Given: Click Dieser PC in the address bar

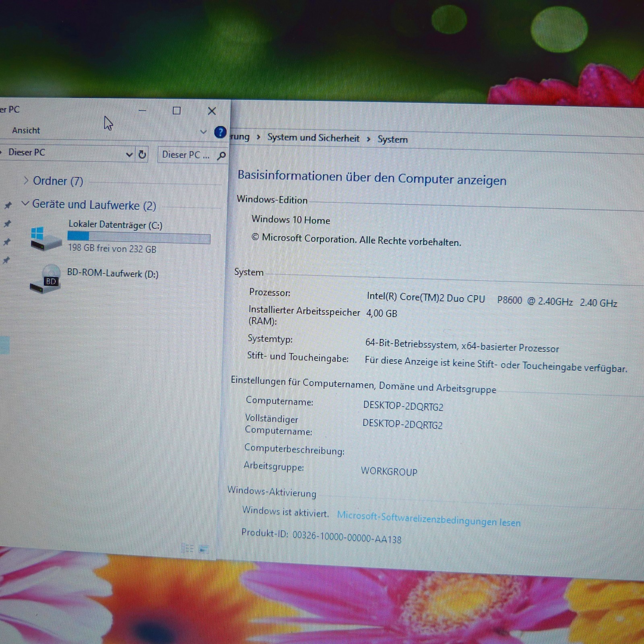Looking at the screenshot, I should point(27,152).
